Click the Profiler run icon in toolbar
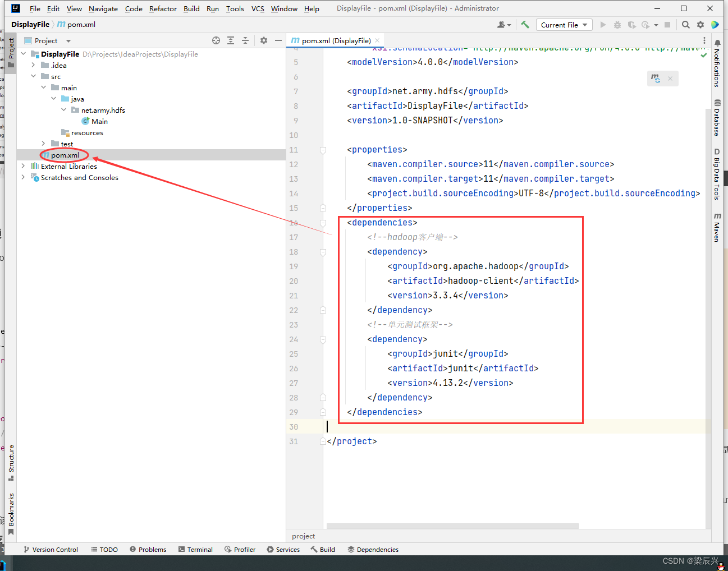Viewport: 728px width, 571px height. (645, 25)
